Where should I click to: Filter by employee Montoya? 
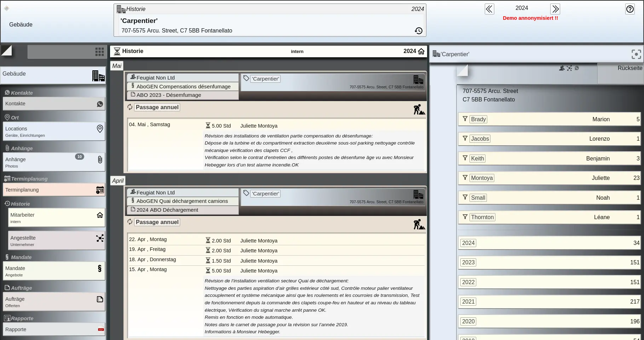click(550, 178)
